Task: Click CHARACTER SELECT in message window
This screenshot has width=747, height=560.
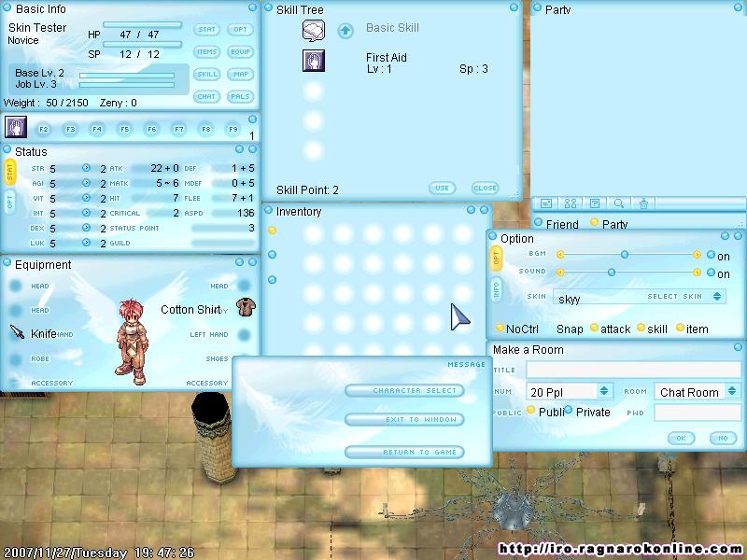Action: (404, 390)
